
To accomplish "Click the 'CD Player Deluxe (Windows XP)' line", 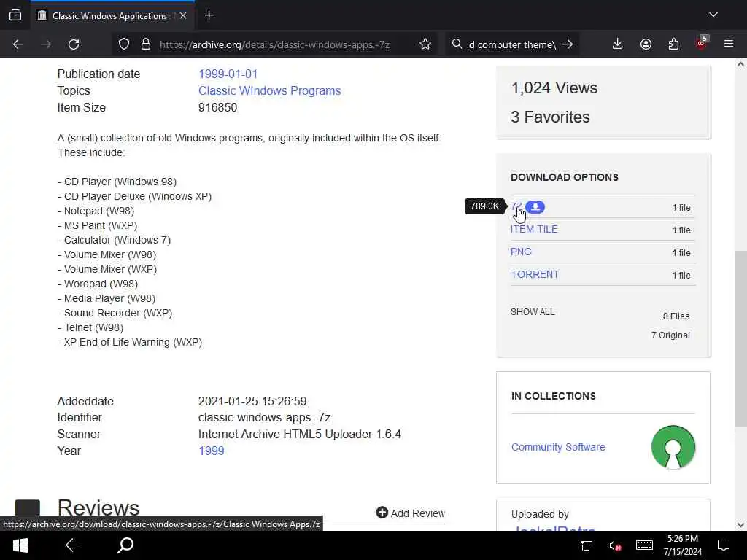I will (x=135, y=196).
